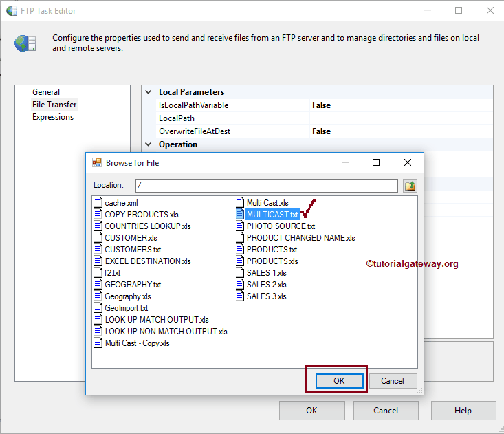Screen dimensions: 504x434
Task: Collapse the Local Parameters section
Action: coord(149,92)
